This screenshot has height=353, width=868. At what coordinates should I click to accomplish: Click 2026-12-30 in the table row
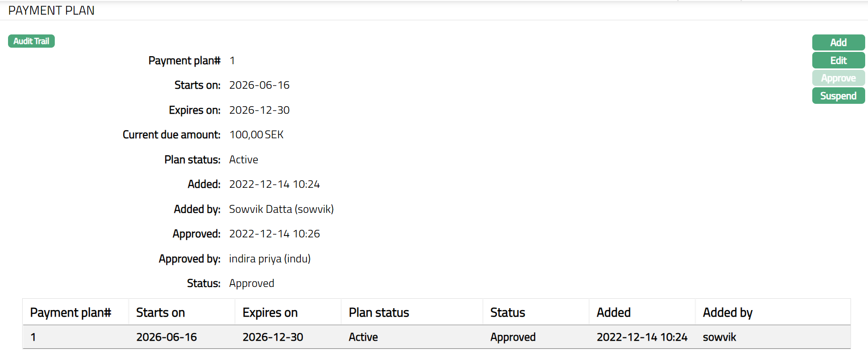(272, 337)
